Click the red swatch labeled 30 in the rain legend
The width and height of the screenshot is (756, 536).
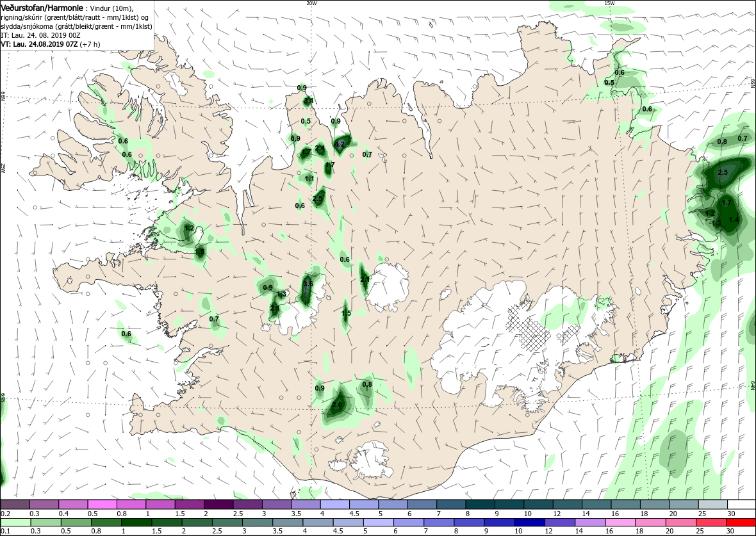741,523
